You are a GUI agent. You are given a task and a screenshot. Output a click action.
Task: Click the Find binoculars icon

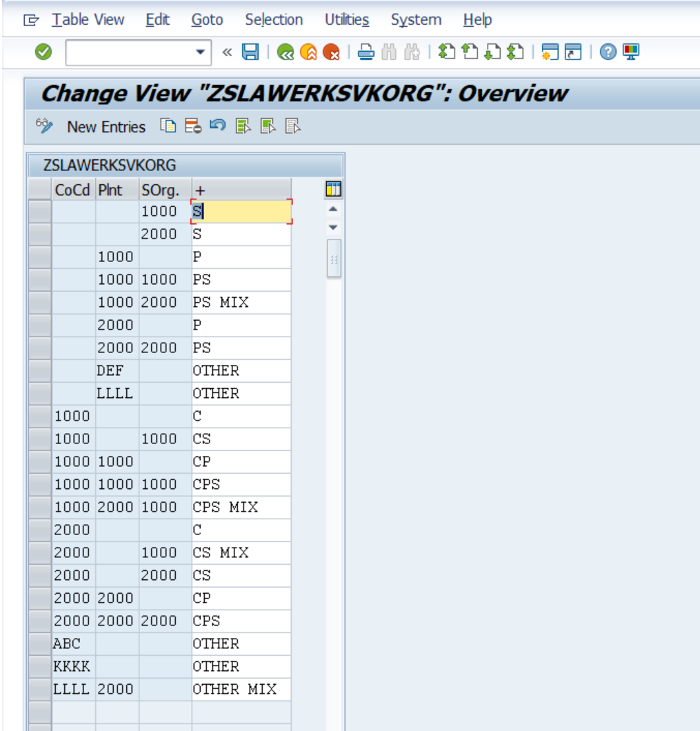tap(389, 52)
